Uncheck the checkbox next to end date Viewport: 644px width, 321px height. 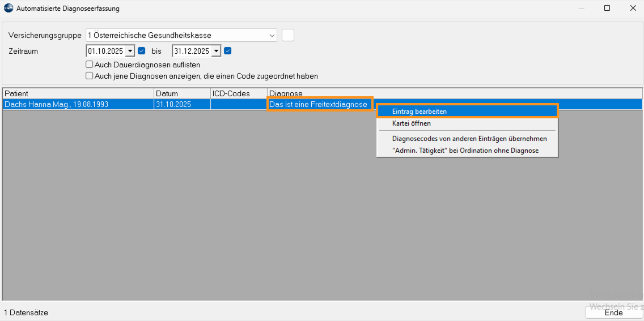click(228, 51)
